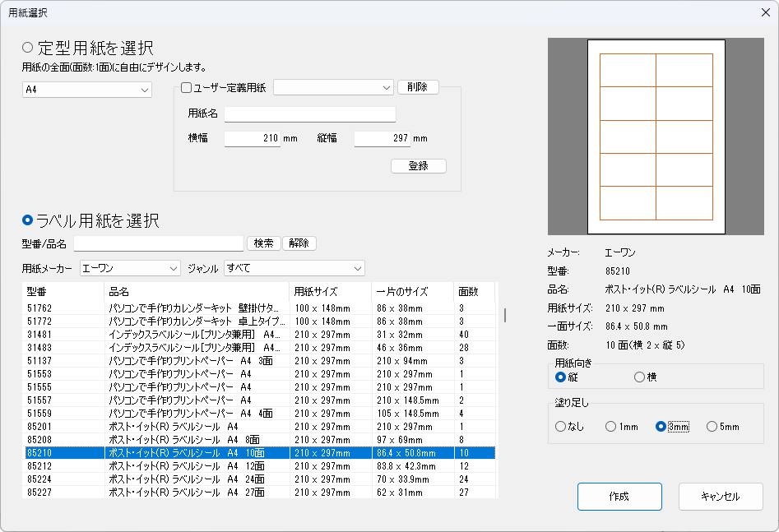Enable the ユーザー定義用紙 checkbox

pyautogui.click(x=186, y=87)
